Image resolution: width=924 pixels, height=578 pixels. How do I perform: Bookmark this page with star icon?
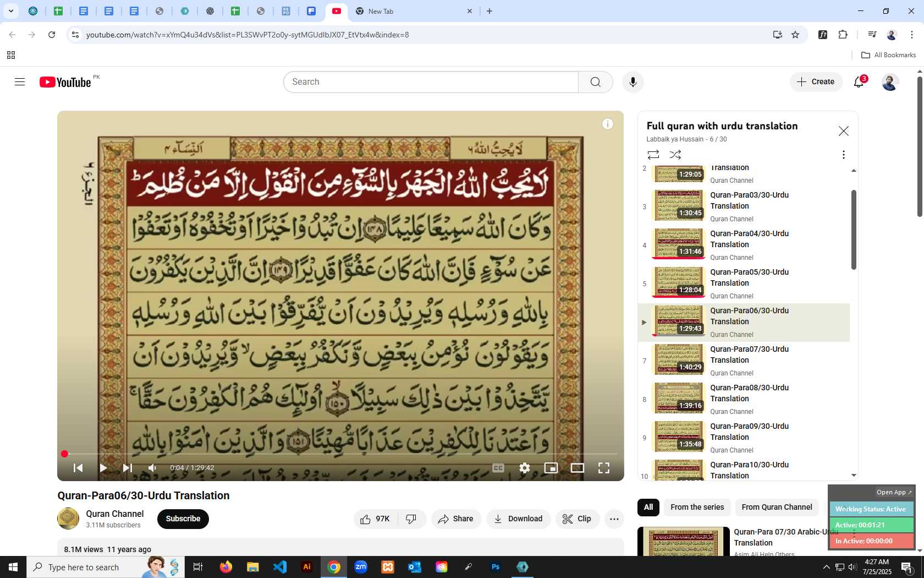[795, 35]
